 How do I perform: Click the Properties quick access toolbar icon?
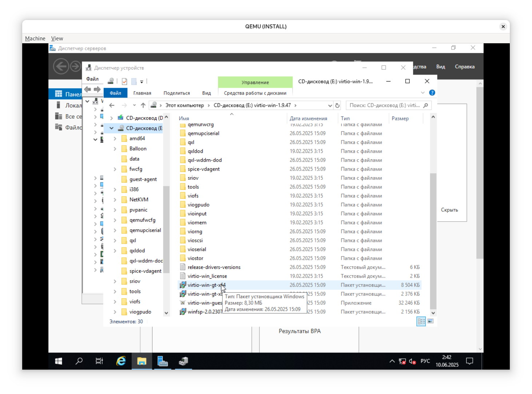point(124,81)
